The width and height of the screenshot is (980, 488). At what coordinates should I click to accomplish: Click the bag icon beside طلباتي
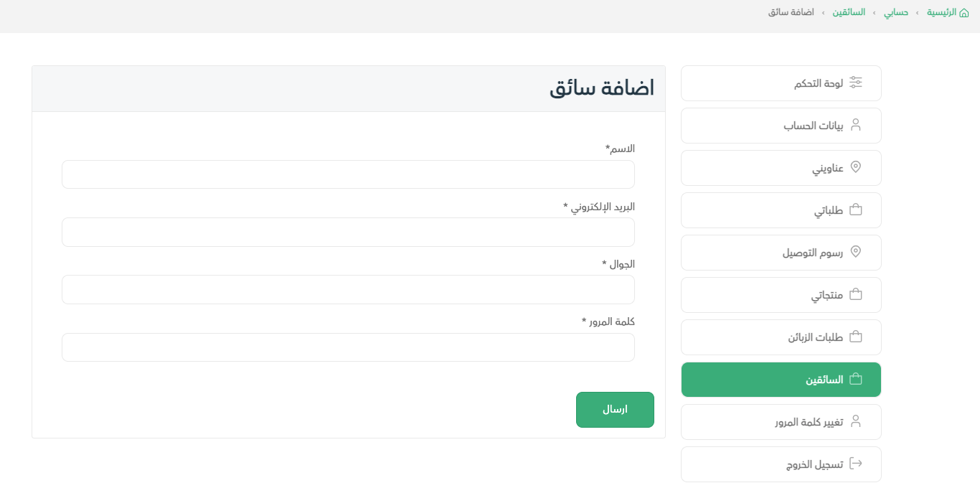point(855,210)
